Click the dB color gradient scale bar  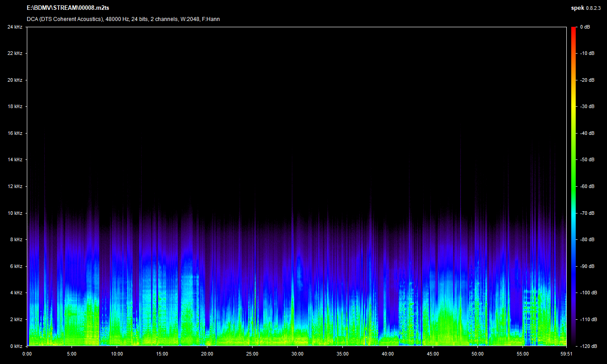pyautogui.click(x=573, y=186)
